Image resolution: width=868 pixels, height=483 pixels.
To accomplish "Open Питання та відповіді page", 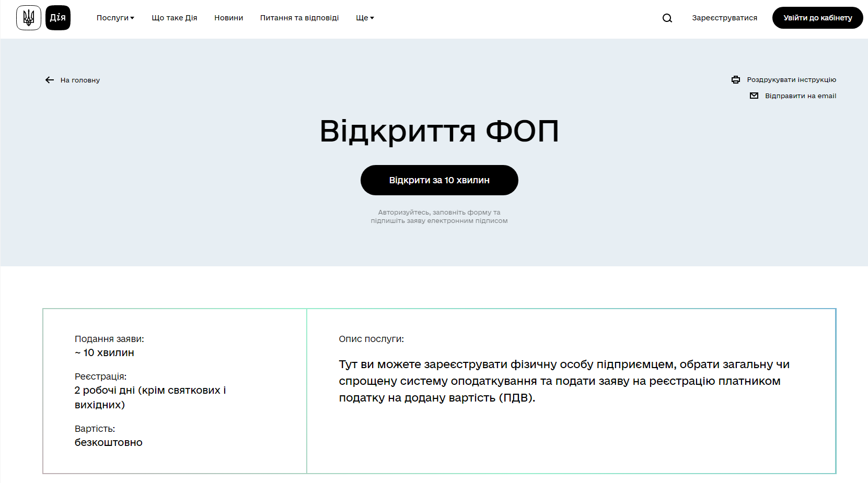I will 299,18.
